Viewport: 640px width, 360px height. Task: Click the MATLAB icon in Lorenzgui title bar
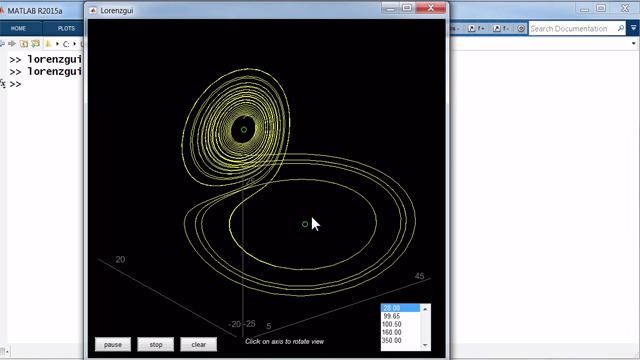coord(93,11)
